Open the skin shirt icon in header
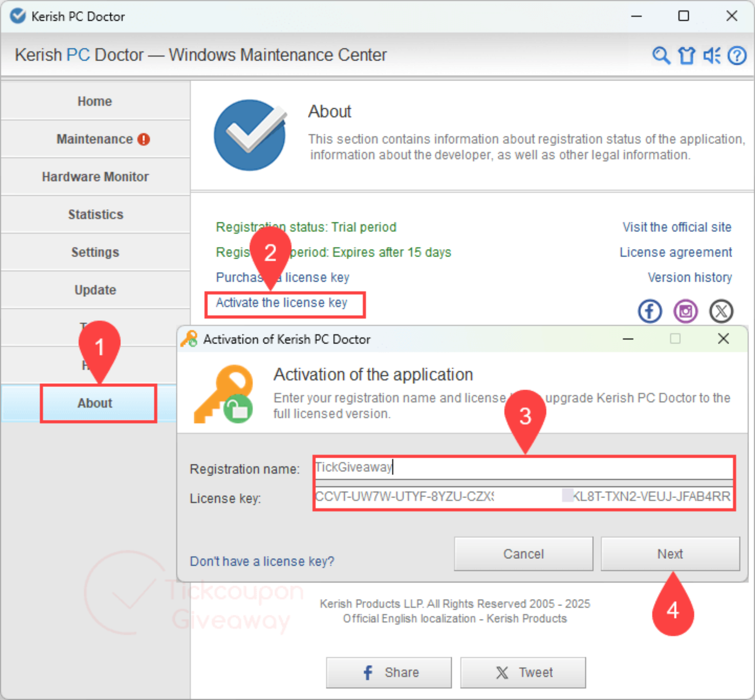 point(686,56)
